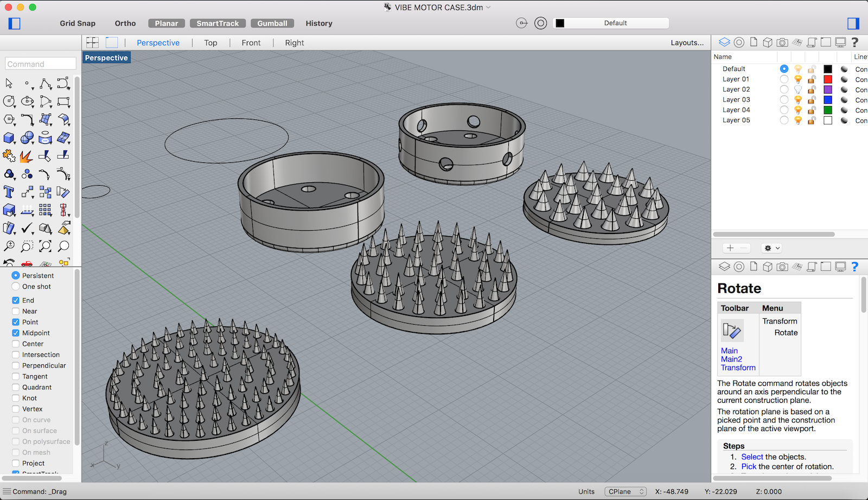This screenshot has width=868, height=500.
Task: Change the purple swatch of Layer 02
Action: click(828, 90)
